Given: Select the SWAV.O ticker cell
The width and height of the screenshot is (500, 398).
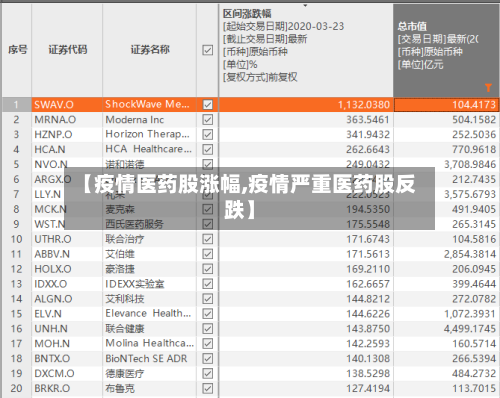Looking at the screenshot, I should [67, 105].
